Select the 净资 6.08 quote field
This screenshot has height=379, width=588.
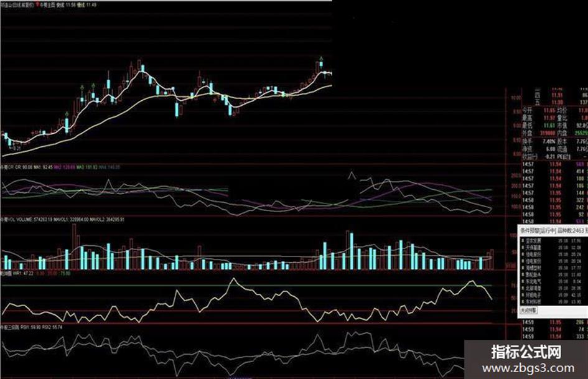[x=539, y=149]
